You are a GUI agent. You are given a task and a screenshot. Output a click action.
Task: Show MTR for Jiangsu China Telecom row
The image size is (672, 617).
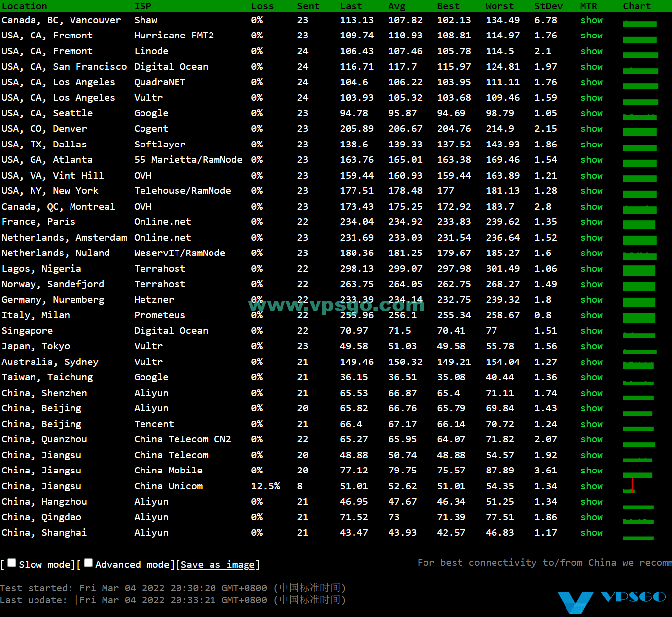click(592, 455)
